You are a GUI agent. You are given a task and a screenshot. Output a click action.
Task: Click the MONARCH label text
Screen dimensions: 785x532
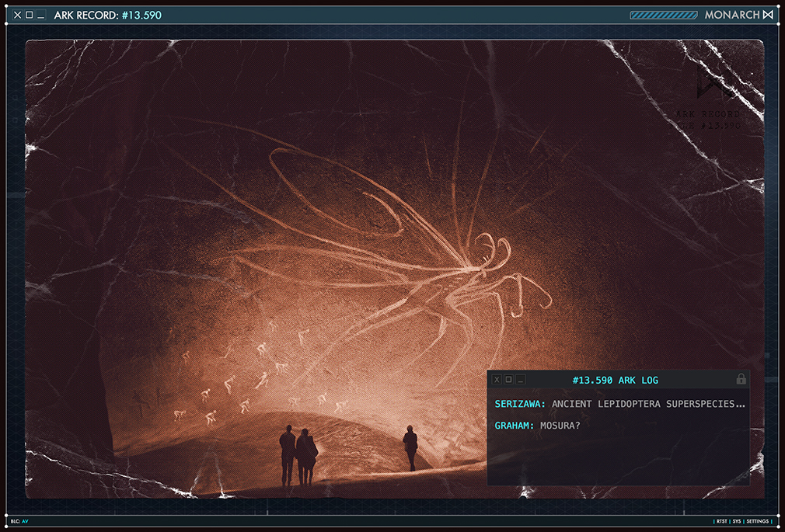click(x=731, y=15)
